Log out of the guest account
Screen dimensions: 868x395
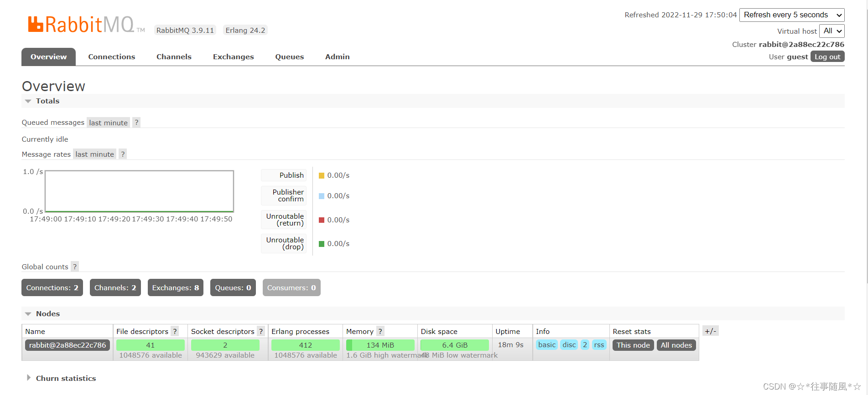point(827,57)
